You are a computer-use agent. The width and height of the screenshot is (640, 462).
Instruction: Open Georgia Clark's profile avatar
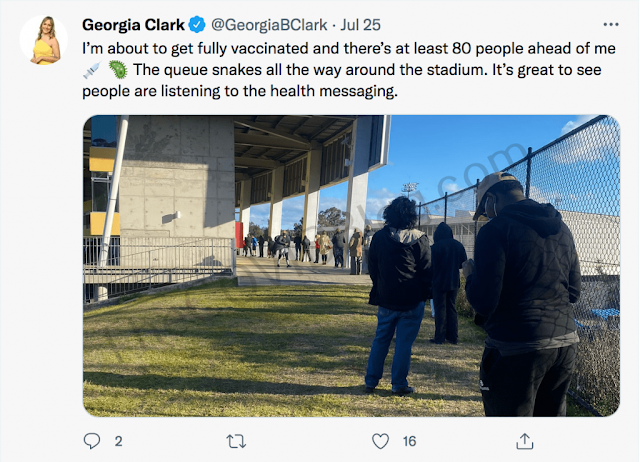coord(44,40)
